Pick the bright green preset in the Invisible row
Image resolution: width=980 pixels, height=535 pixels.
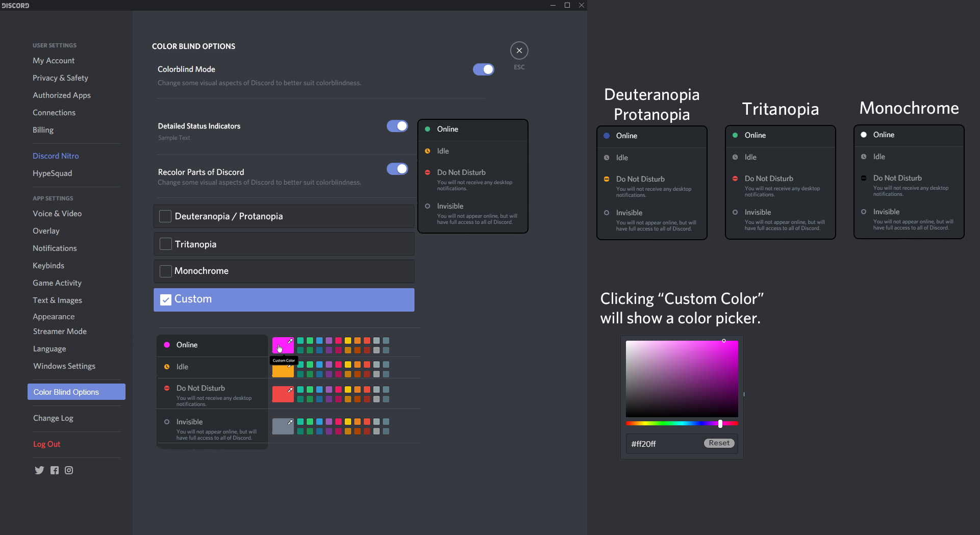(310, 422)
